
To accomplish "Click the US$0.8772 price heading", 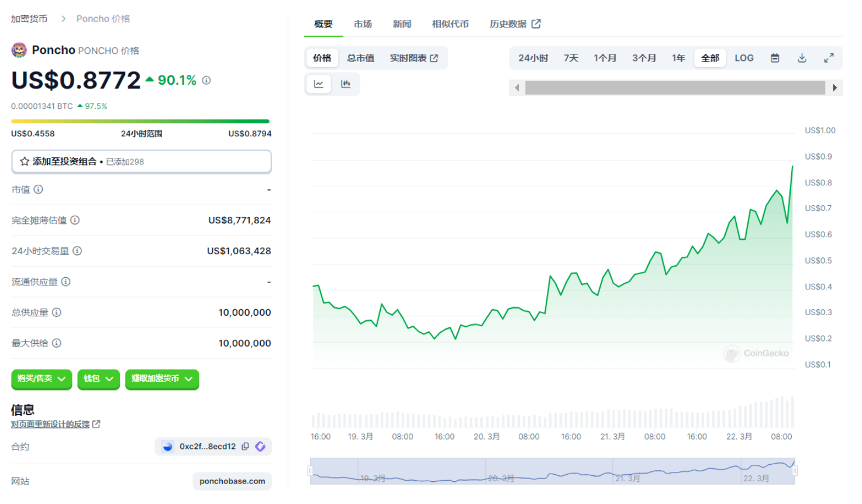I will click(x=76, y=80).
